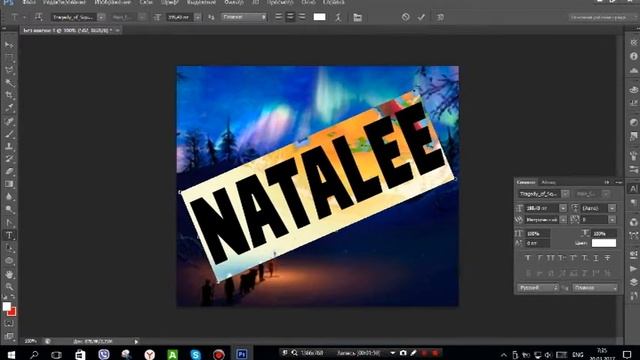Screen dimensions: 640x360
Task: Commit current text edits with checkmark
Action: pos(421,17)
